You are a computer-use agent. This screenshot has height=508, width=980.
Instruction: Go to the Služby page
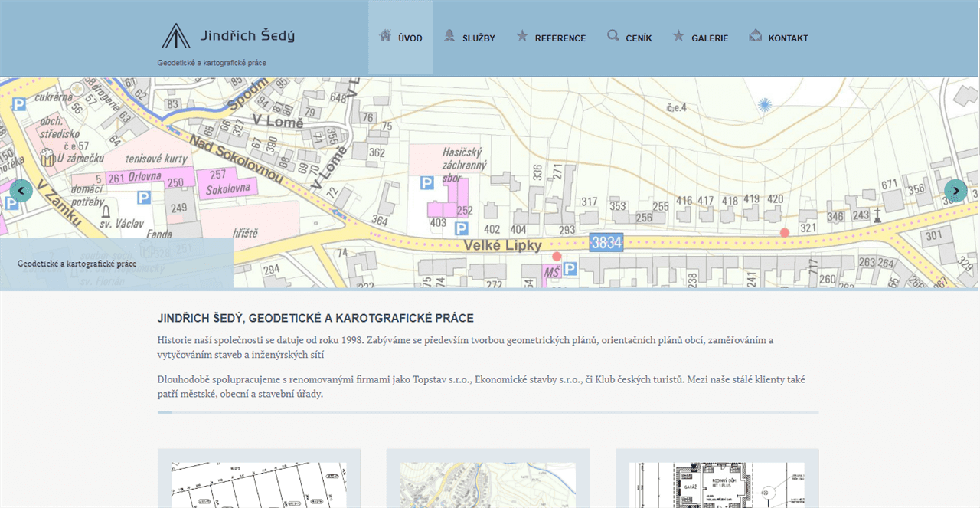pos(469,37)
